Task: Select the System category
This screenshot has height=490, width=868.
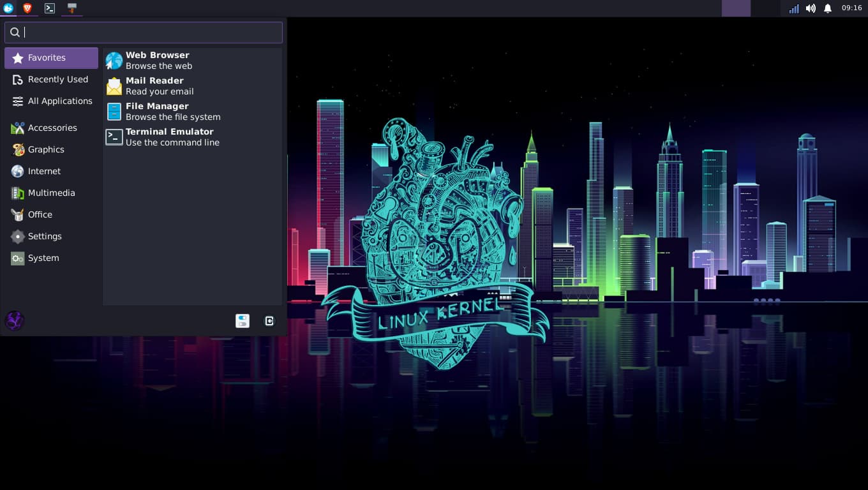Action: [x=51, y=258]
